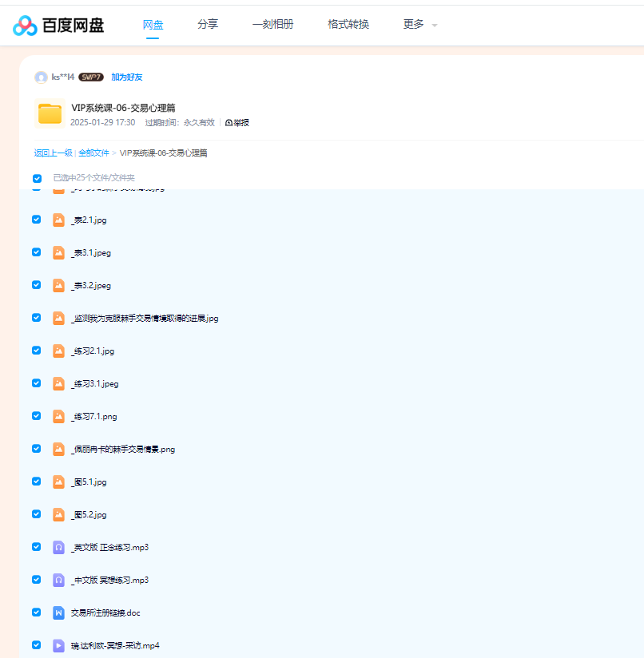Click the breadcrumb text VIP系统课-06-交易心理篇

(x=163, y=153)
